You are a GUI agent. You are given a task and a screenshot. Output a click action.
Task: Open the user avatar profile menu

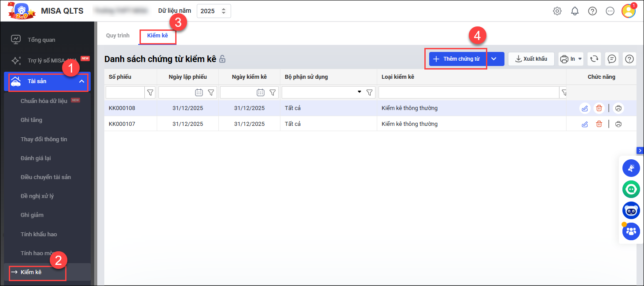(628, 11)
